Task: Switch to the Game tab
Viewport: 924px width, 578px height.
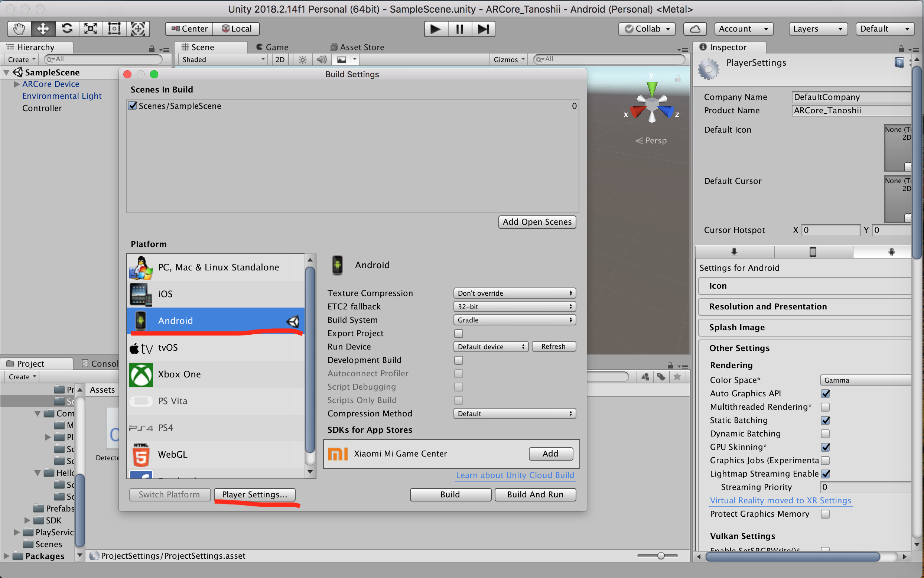Action: (272, 47)
